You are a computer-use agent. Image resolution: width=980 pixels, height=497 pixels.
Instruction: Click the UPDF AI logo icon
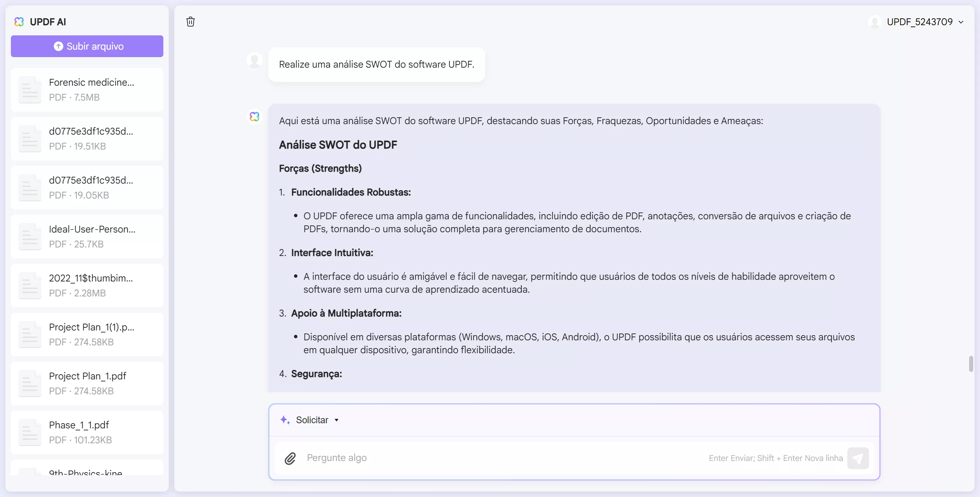coord(19,22)
